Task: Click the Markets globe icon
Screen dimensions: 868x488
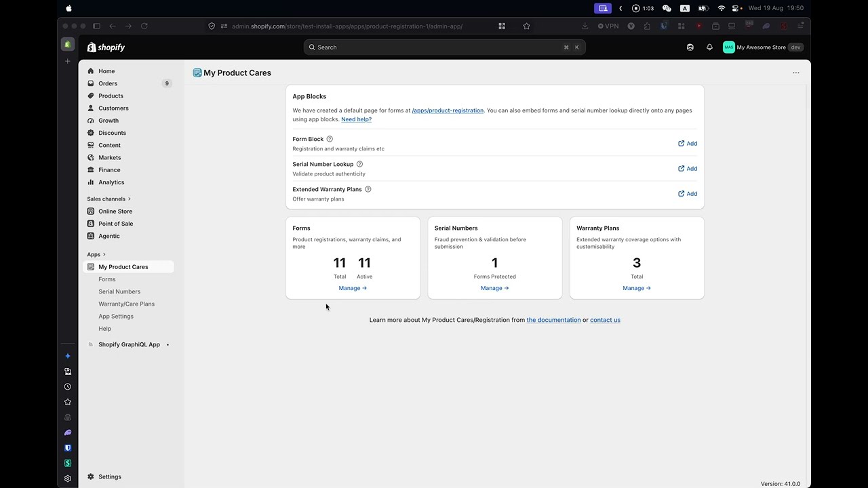Action: (91, 157)
